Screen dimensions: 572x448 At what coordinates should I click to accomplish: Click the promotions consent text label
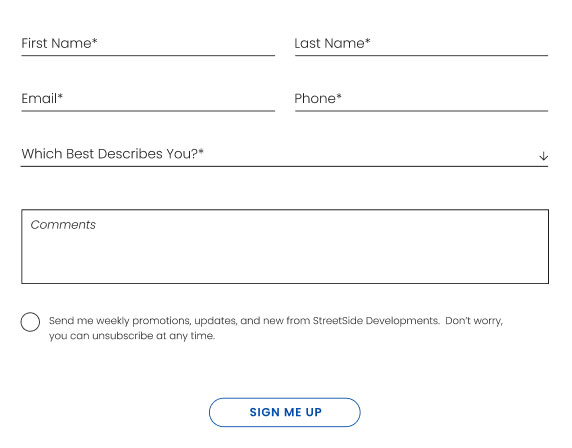[x=276, y=328]
